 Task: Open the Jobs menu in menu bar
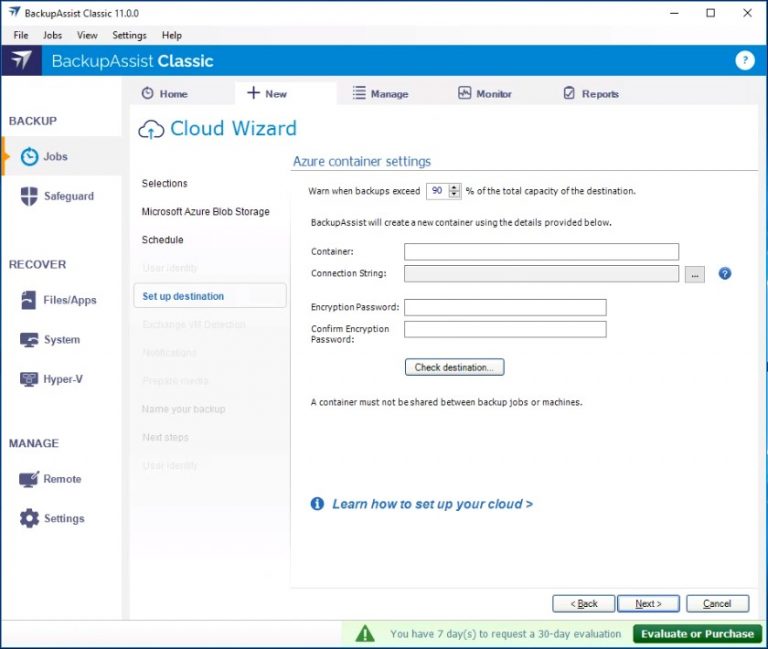pyautogui.click(x=52, y=35)
